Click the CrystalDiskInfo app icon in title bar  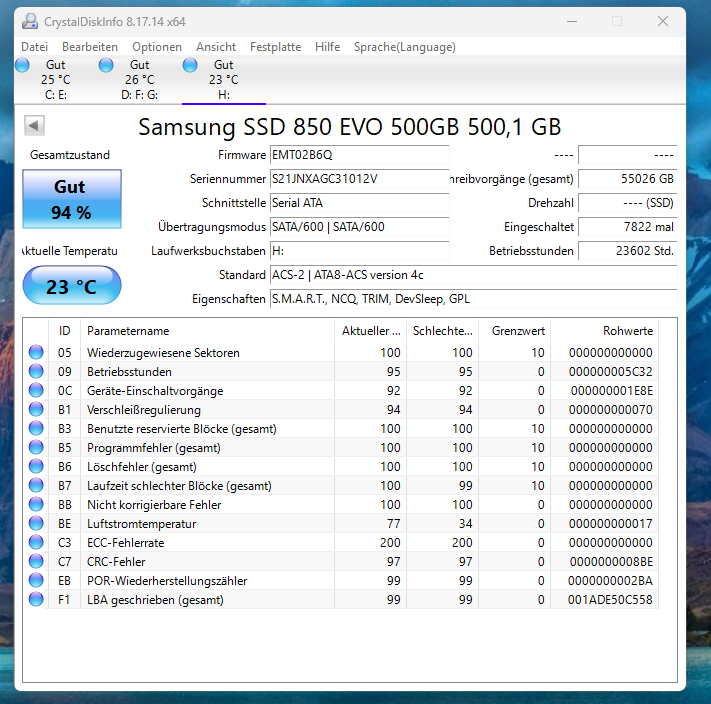[x=30, y=21]
